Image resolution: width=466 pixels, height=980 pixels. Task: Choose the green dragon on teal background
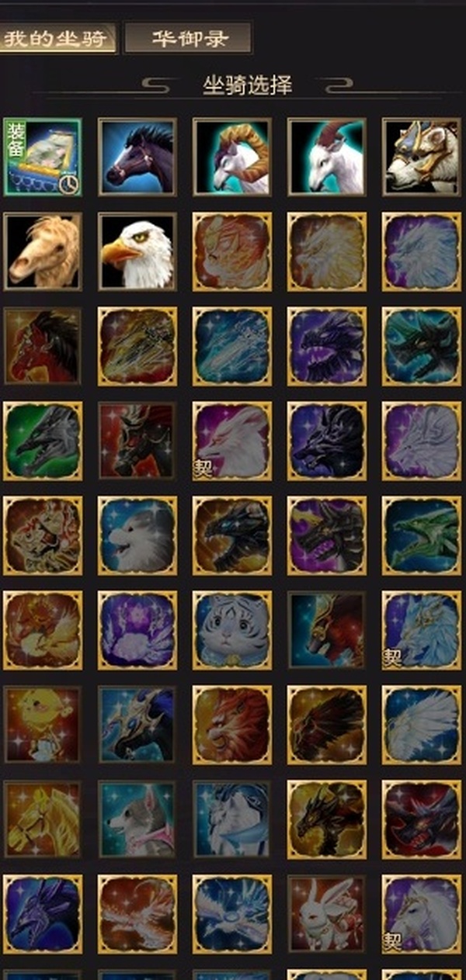tap(421, 535)
